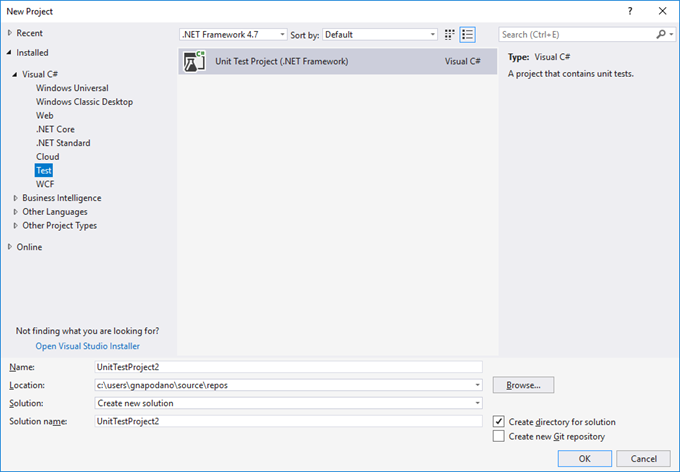Select the .NET Core category

coord(55,129)
